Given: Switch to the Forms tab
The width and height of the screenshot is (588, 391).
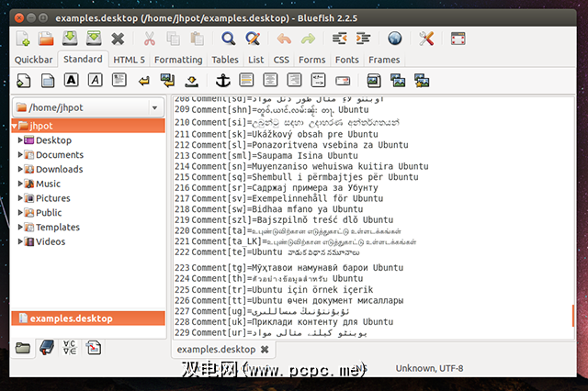Looking at the screenshot, I should (311, 60).
